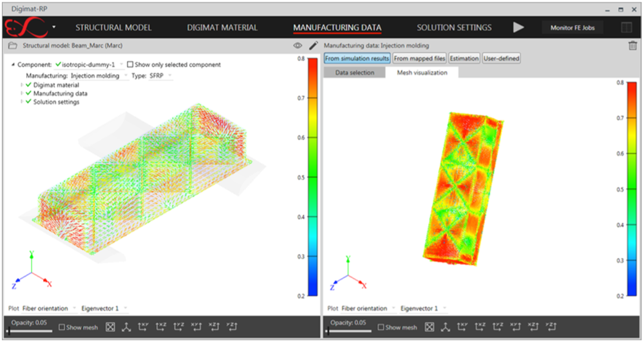Adjust the Opacity slider in right viewer
This screenshot has width=644, height=343.
coord(328,331)
